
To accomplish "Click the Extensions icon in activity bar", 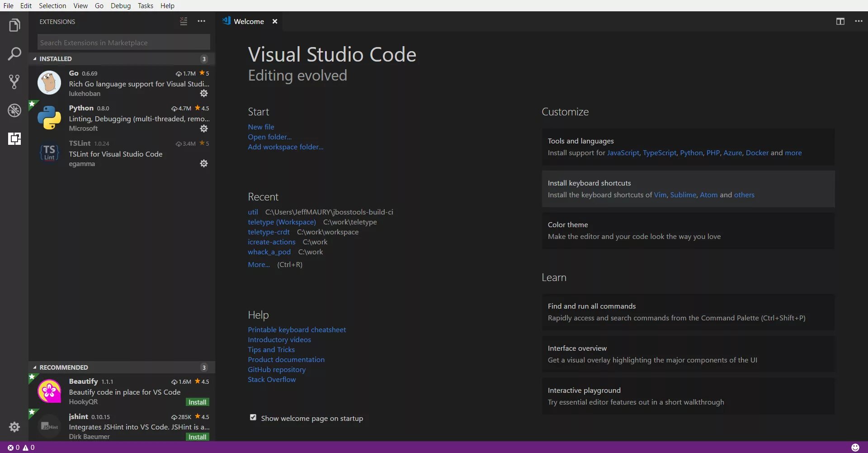I will tap(14, 138).
